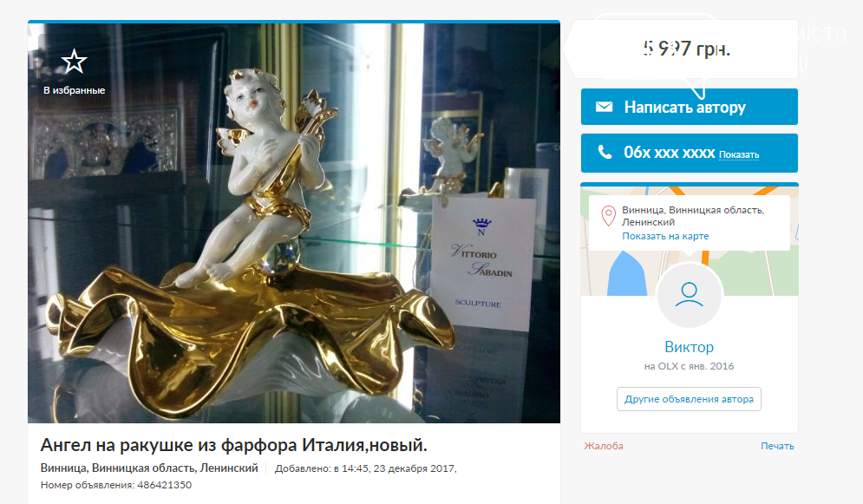
Task: Click the favorites star icon
Action: click(74, 61)
